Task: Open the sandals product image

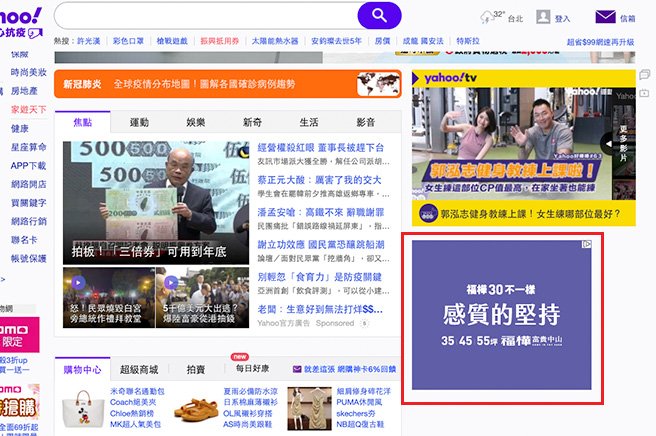Action: point(196,410)
